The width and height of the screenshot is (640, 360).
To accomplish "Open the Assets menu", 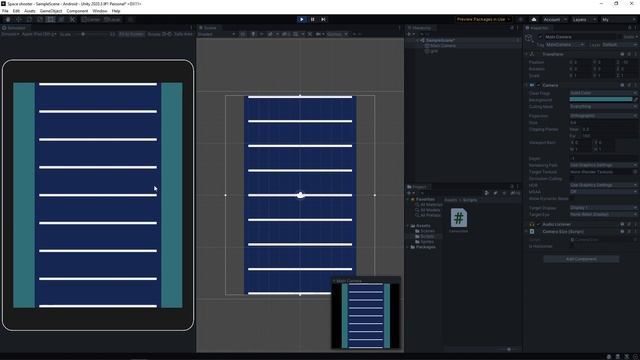I will (30, 11).
